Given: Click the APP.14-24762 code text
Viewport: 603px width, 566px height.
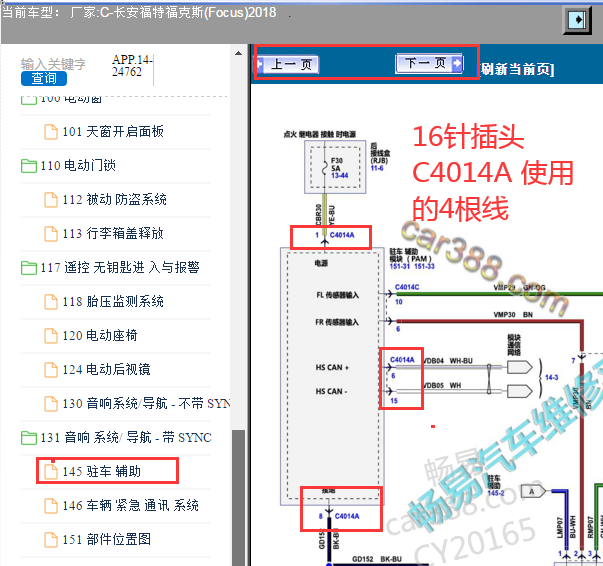Looking at the screenshot, I should point(132,66).
